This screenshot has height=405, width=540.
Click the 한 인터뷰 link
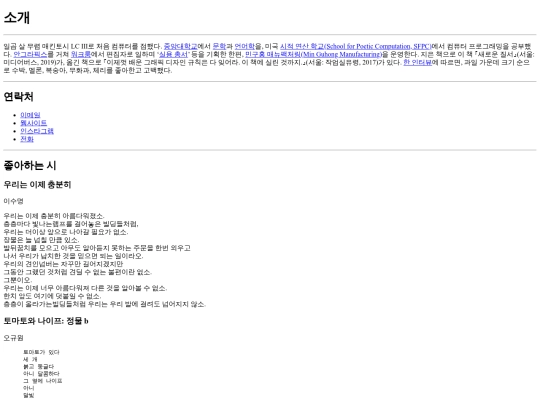coord(417,62)
